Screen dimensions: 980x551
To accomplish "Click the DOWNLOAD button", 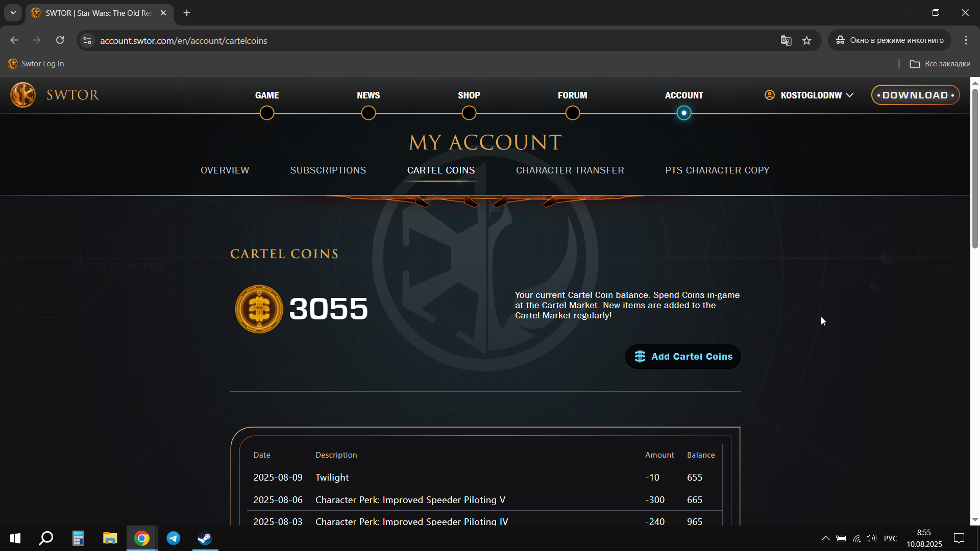I will click(x=915, y=95).
